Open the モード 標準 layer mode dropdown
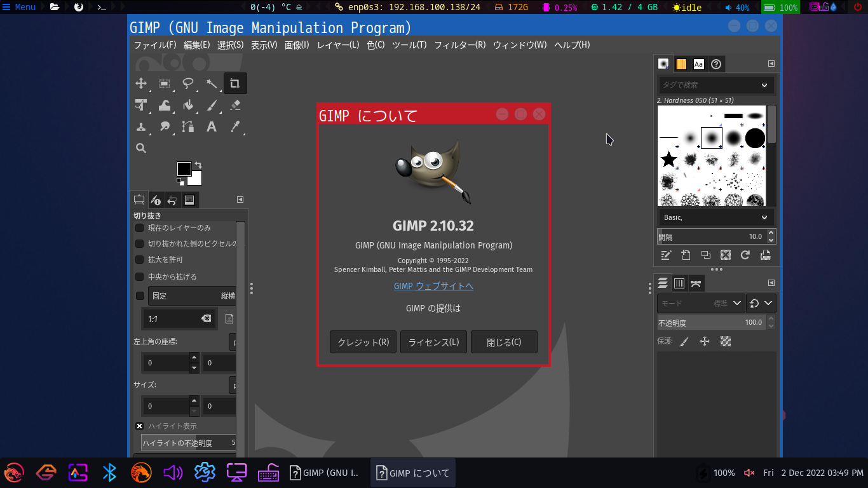The width and height of the screenshot is (868, 488). coord(700,304)
